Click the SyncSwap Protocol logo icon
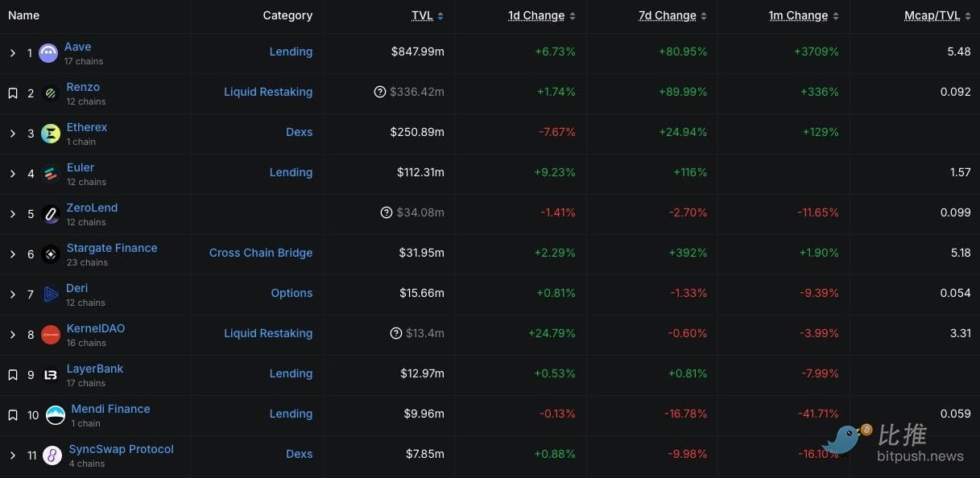The height and width of the screenshot is (478, 980). pyautogui.click(x=52, y=455)
